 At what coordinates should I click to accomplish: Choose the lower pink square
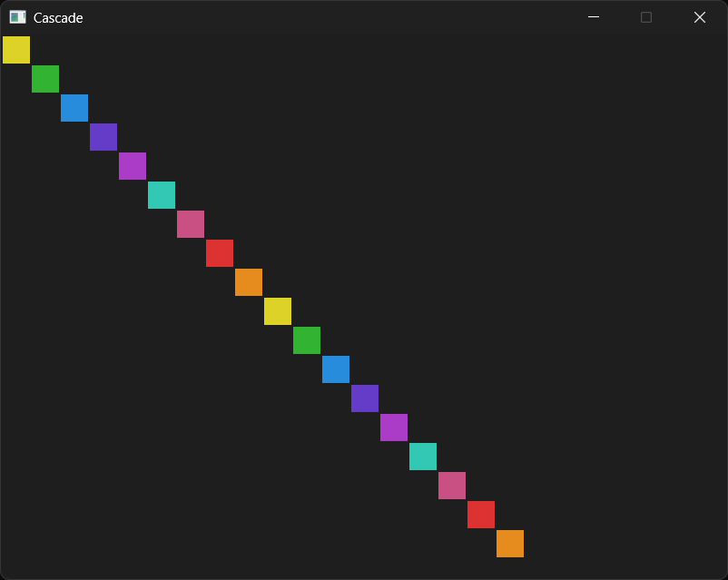coord(452,486)
